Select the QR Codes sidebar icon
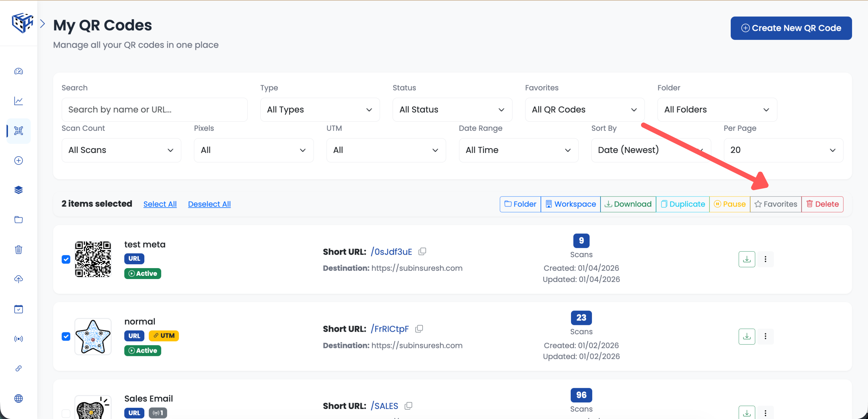Screen dimensions: 868x419 pos(18,131)
